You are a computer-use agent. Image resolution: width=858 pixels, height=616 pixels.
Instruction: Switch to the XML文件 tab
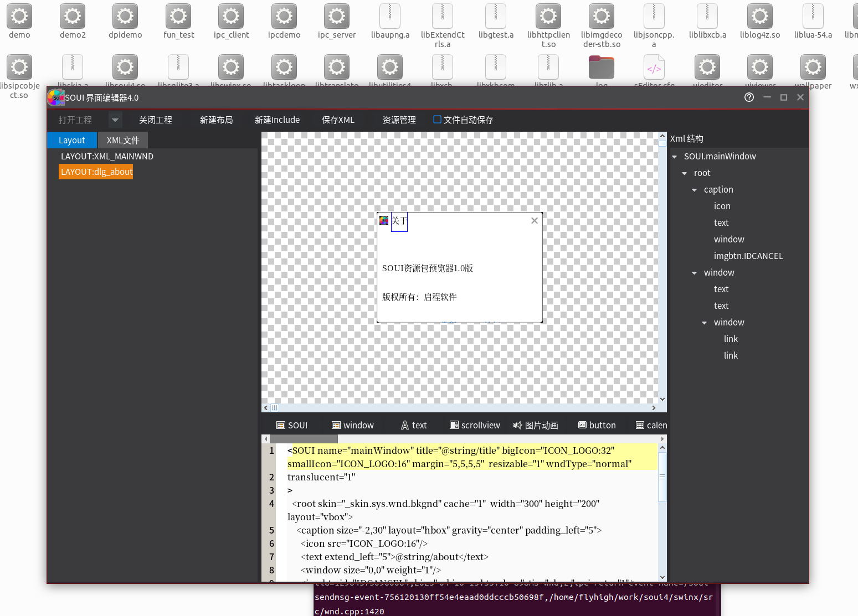point(123,140)
